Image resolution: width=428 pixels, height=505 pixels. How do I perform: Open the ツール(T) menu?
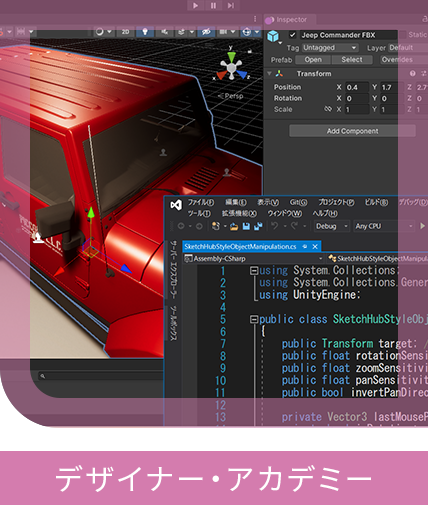(199, 213)
